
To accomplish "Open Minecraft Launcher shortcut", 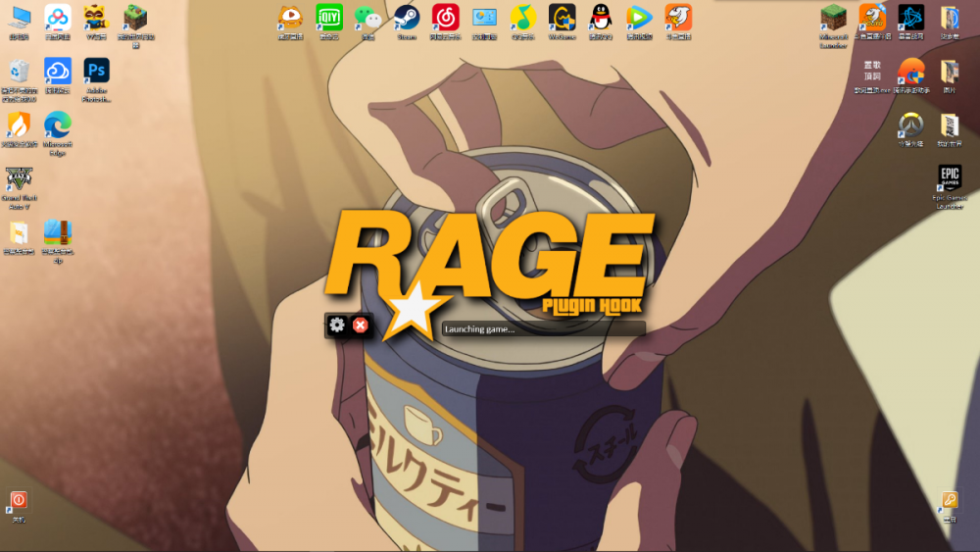I will (x=833, y=18).
